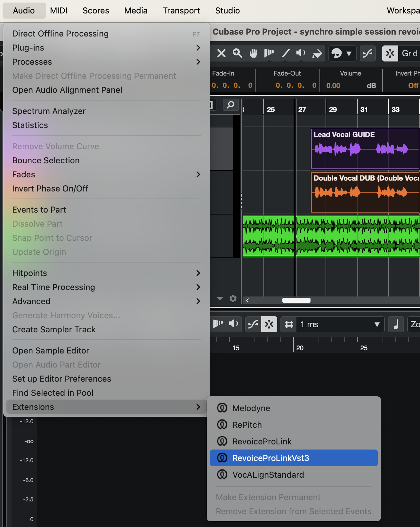Open track list settings gear
The height and width of the screenshot is (527, 420).
(233, 299)
